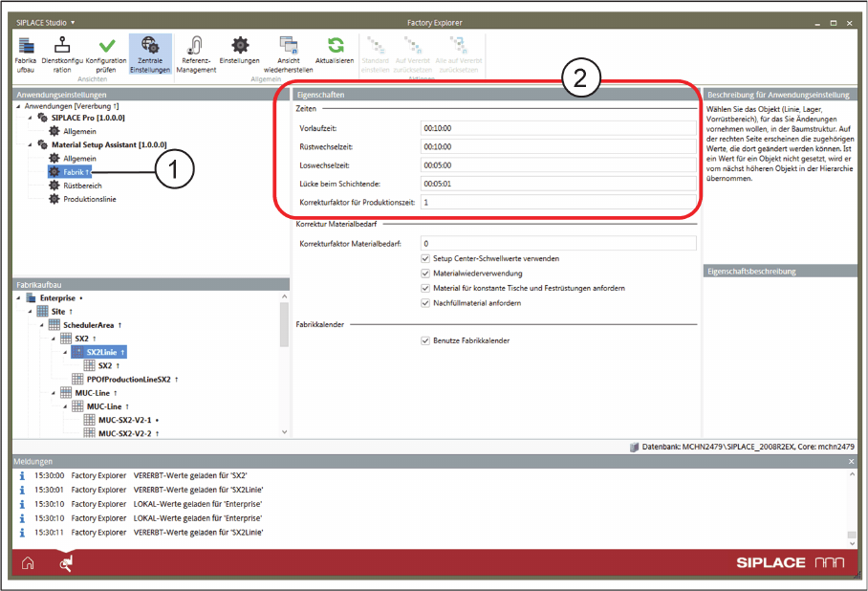Image resolution: width=868 pixels, height=591 pixels.
Task: Click SIPLACE Pro application gears icon
Action: pyautogui.click(x=43, y=118)
